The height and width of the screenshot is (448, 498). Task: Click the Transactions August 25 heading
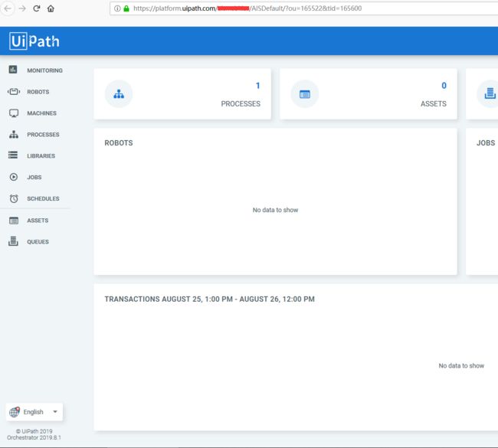(210, 299)
